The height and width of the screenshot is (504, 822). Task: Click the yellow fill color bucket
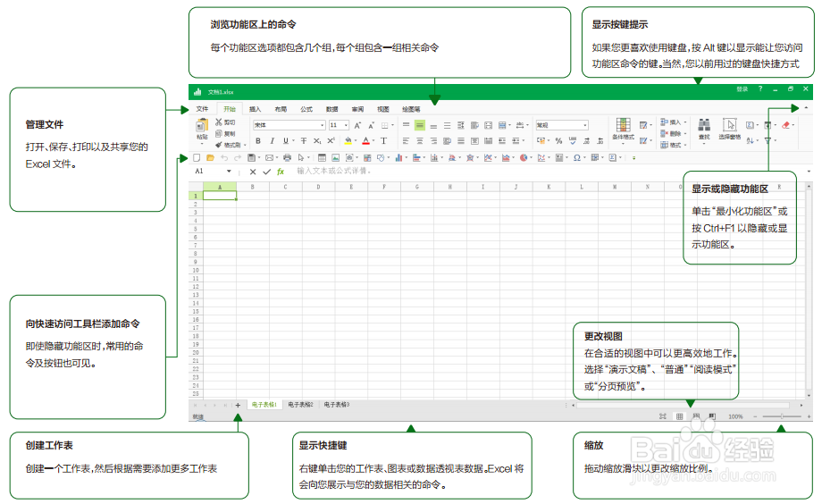[348, 141]
